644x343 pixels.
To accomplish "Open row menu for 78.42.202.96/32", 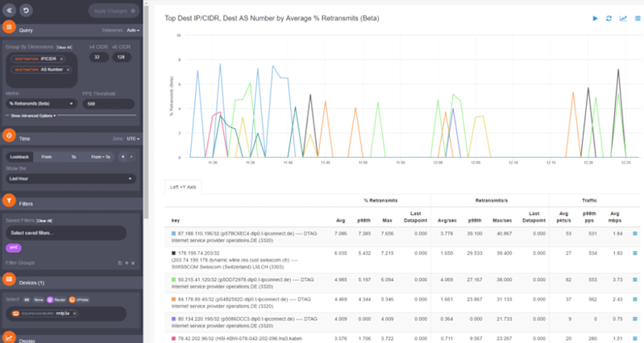I will (x=635, y=338).
